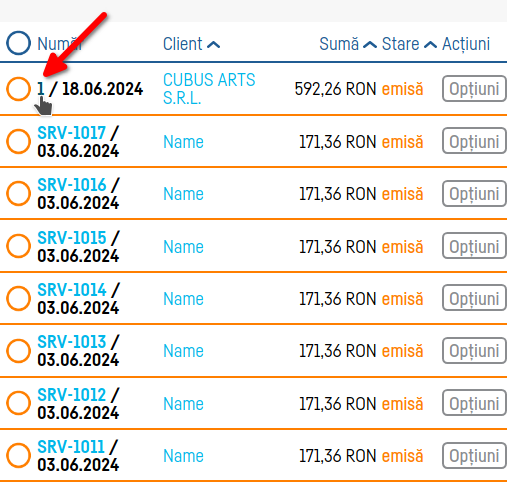
Task: Sort by Stare using its chevron arrow
Action: 430,44
